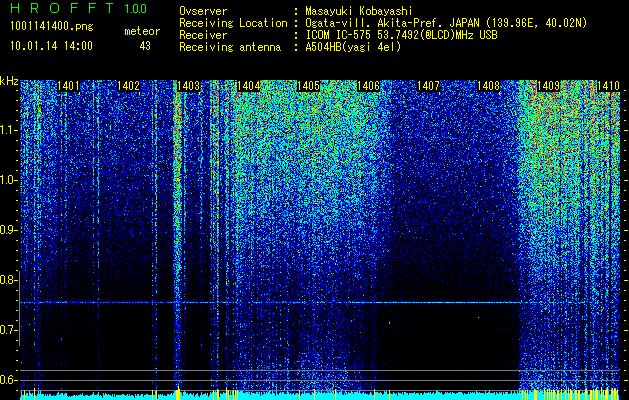
Task: Click the 1409 time marker
Action: point(548,86)
